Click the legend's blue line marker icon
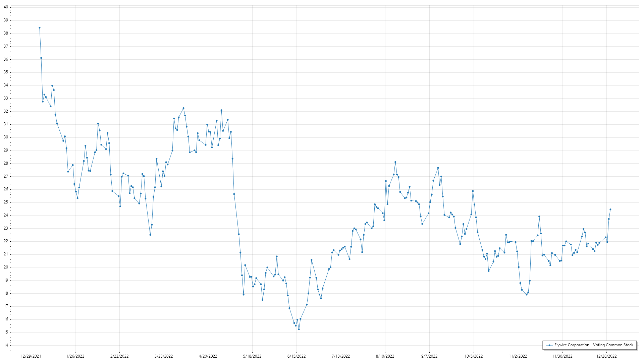644x362 pixels. coord(549,345)
